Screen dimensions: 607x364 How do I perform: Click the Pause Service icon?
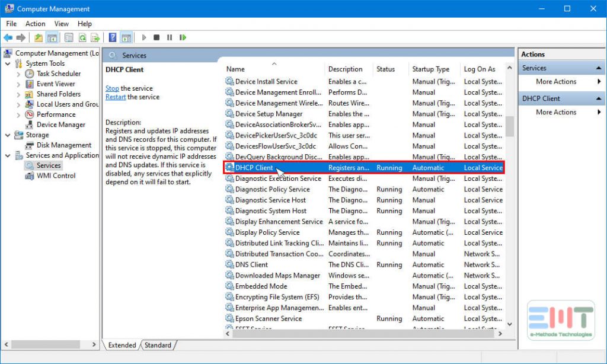pyautogui.click(x=170, y=37)
